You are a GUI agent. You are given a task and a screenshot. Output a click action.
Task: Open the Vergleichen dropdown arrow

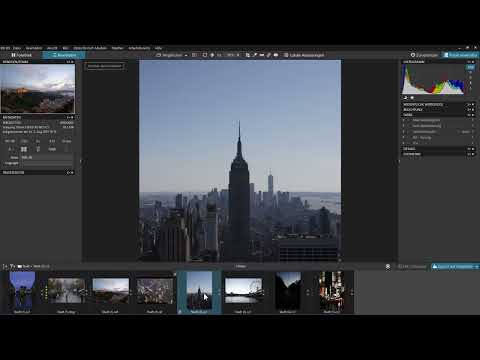point(186,55)
